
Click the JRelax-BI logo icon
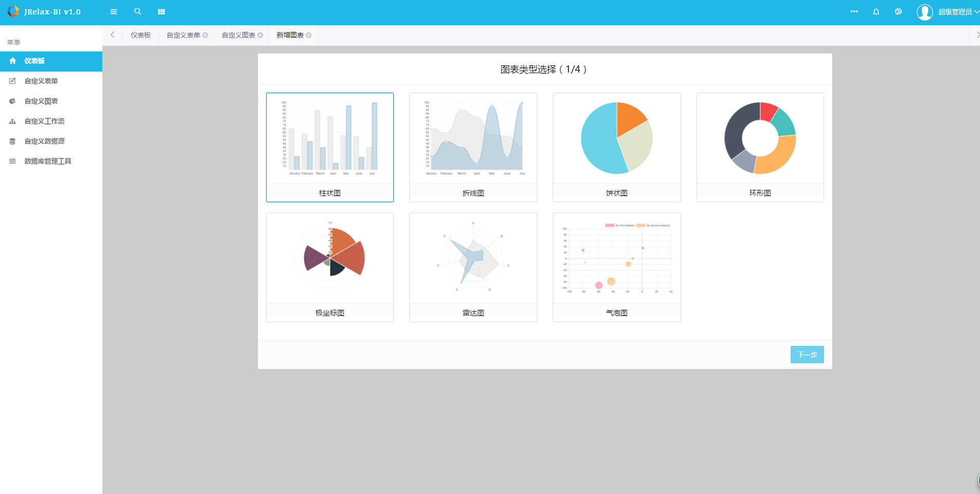13,11
